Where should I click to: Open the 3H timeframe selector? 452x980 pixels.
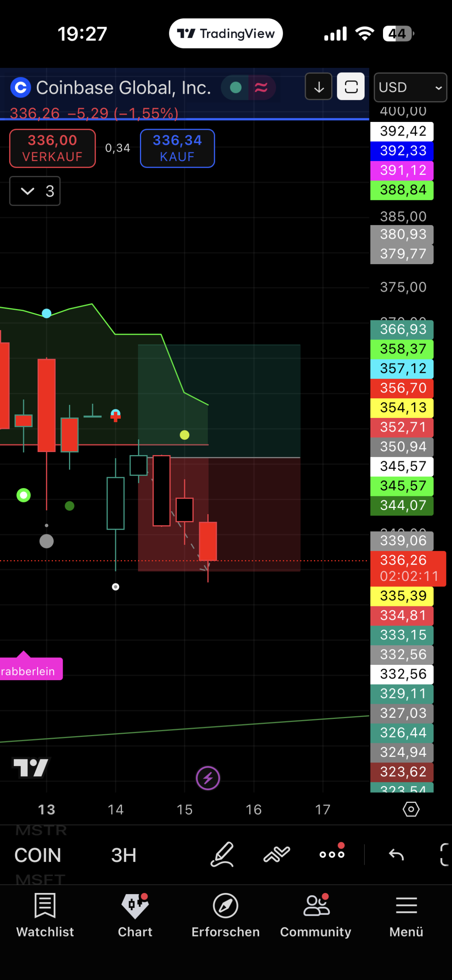click(x=123, y=855)
